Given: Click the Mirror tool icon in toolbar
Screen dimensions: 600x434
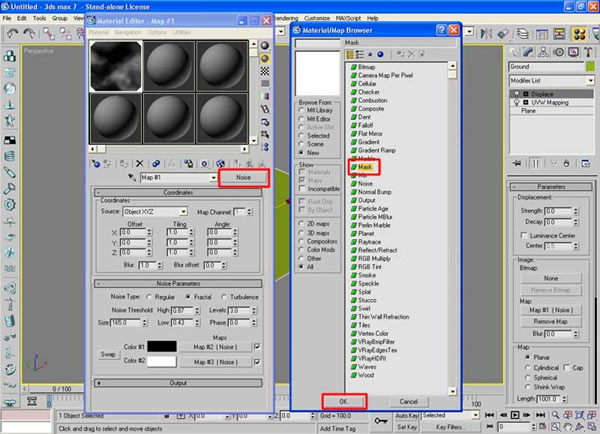Looking at the screenshot, I should click(x=486, y=34).
